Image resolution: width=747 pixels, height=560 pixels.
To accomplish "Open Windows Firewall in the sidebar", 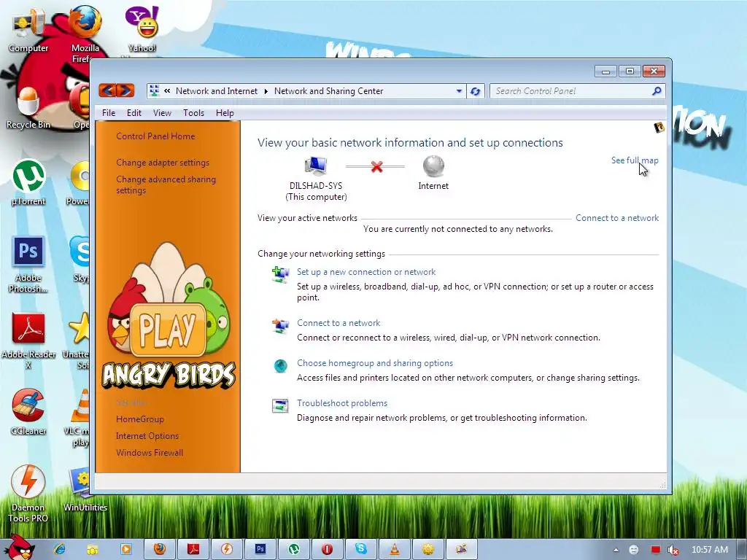I will (150, 453).
